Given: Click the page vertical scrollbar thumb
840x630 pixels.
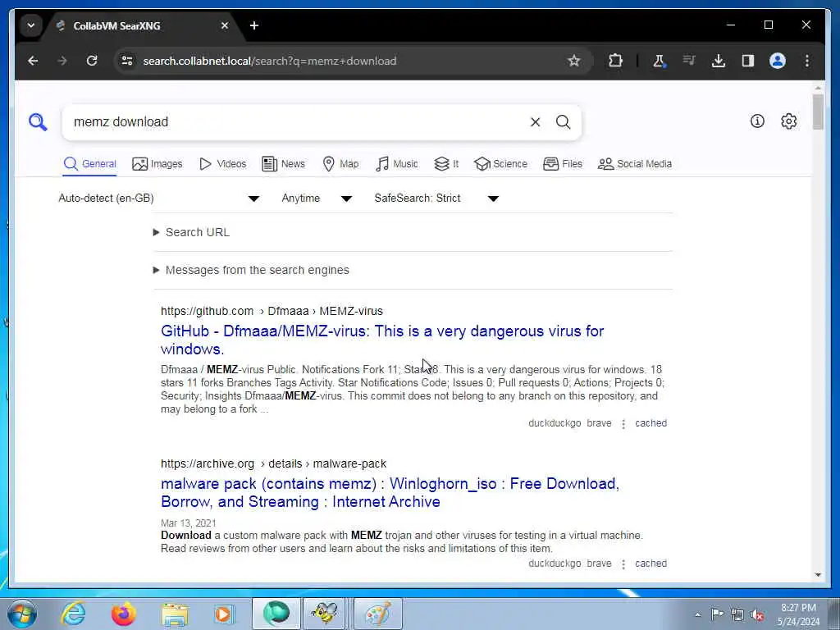Looking at the screenshot, I should [818, 112].
